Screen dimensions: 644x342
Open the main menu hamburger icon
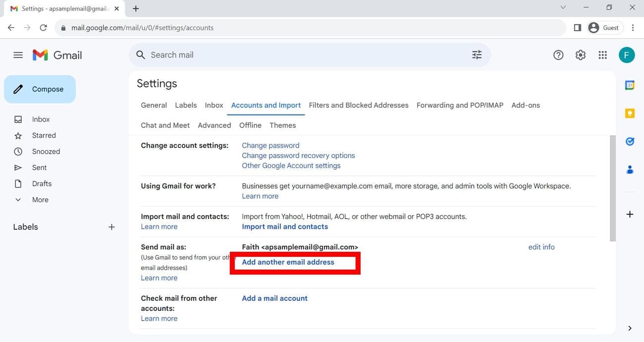point(18,55)
